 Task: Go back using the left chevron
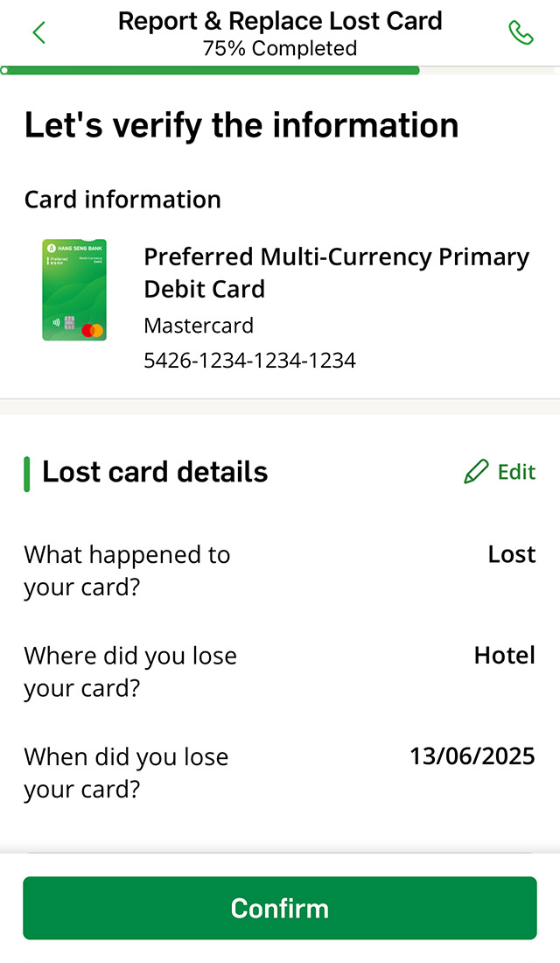click(38, 33)
